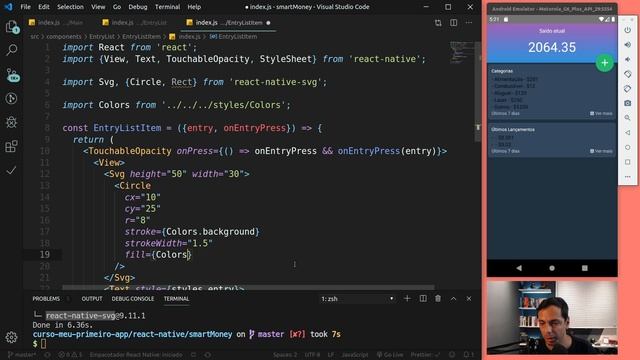Click JavaScript language mode in status bar

click(x=355, y=355)
